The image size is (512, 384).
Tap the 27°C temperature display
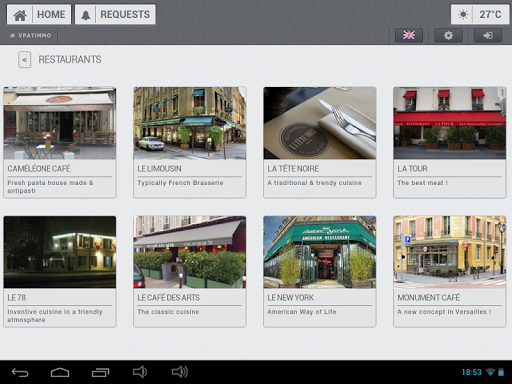pyautogui.click(x=490, y=15)
